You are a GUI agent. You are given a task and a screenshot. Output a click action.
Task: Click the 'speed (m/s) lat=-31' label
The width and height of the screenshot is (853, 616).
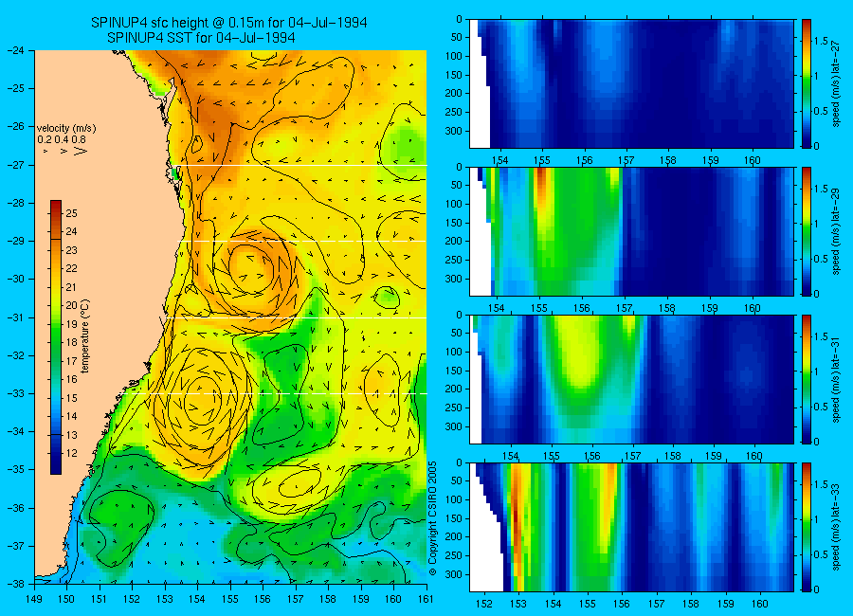click(x=837, y=380)
